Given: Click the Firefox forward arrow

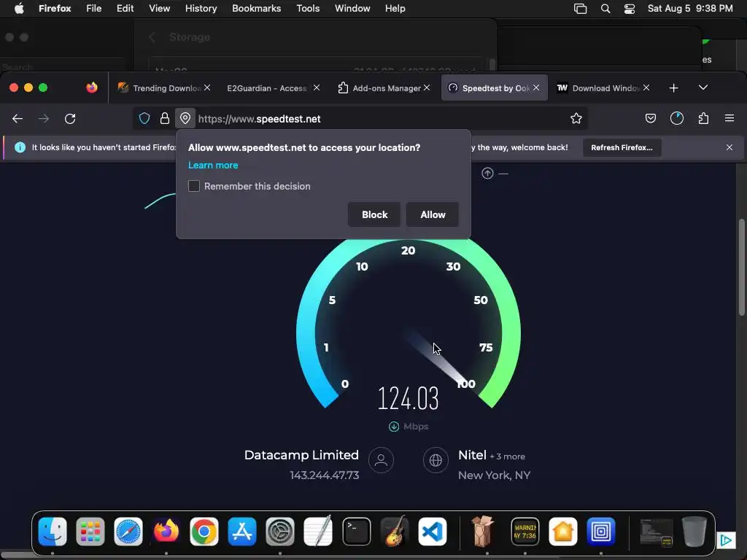Looking at the screenshot, I should [x=44, y=119].
